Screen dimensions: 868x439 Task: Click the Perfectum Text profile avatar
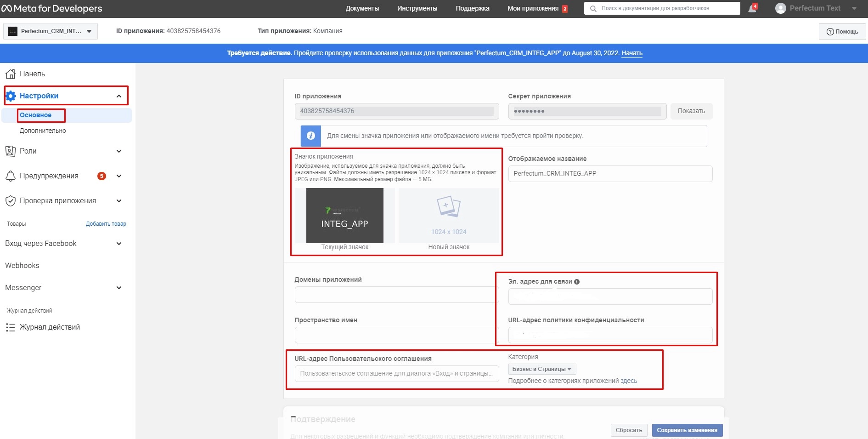point(780,8)
